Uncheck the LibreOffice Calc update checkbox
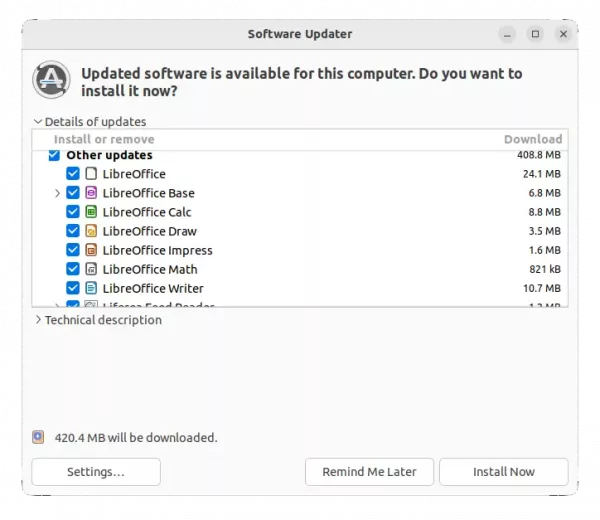 (73, 212)
